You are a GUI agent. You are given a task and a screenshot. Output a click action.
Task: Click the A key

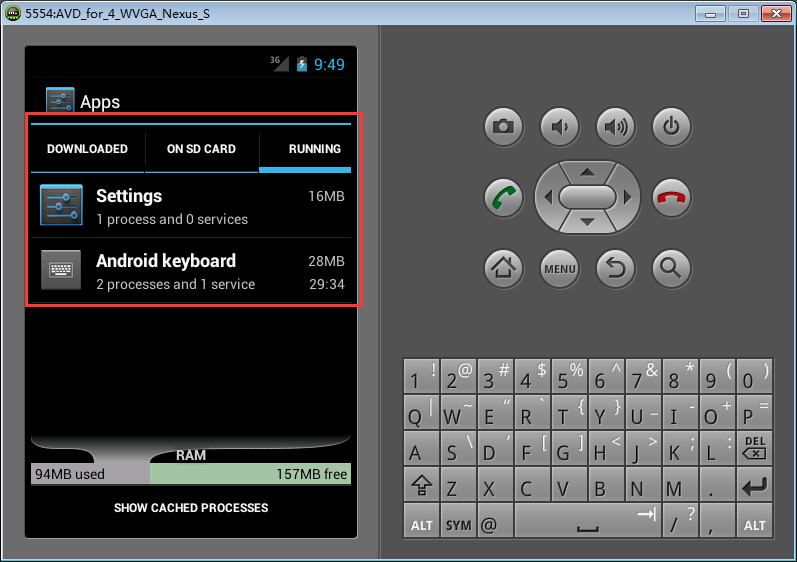coord(421,449)
